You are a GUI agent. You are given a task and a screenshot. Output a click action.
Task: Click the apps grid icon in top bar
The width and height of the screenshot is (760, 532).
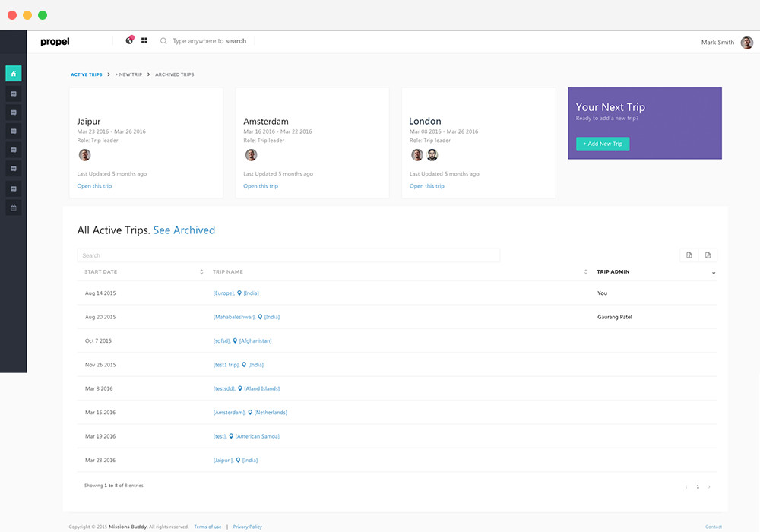144,40
